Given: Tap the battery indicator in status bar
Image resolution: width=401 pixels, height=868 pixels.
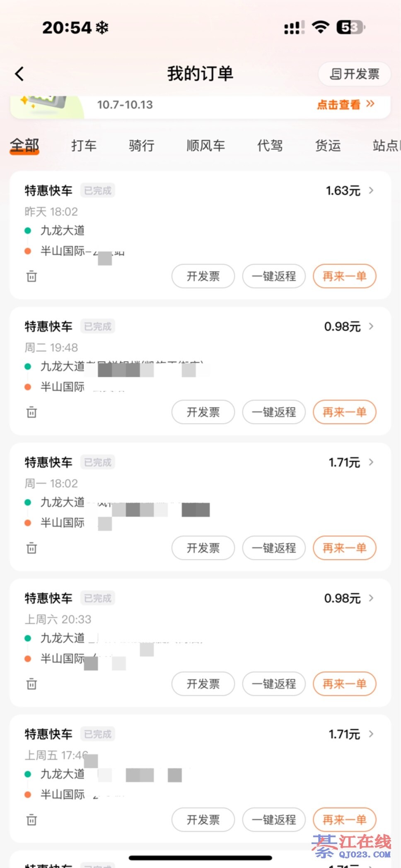Looking at the screenshot, I should click(x=350, y=27).
